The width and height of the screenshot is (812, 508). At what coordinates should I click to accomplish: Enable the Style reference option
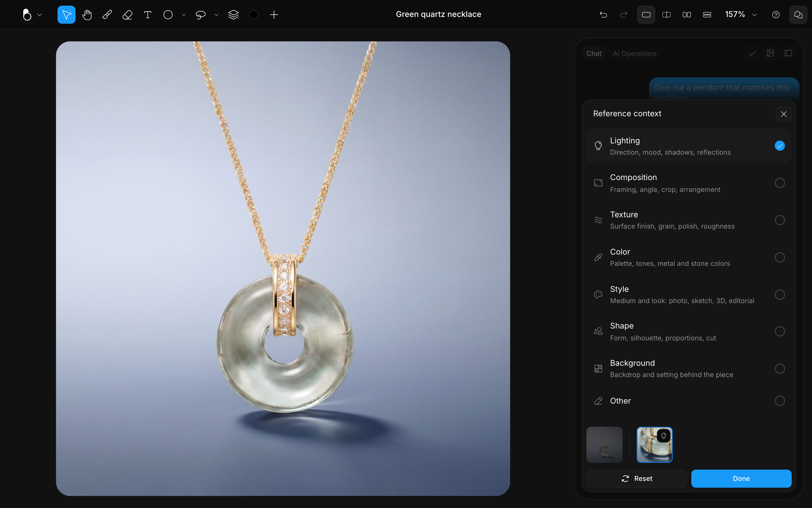[x=780, y=295]
